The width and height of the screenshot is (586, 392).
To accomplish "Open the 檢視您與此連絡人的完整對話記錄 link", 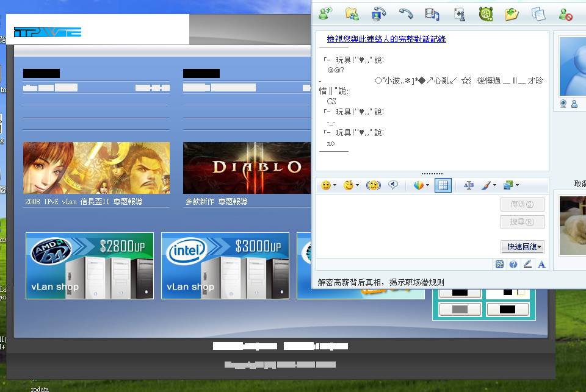I will (x=386, y=39).
